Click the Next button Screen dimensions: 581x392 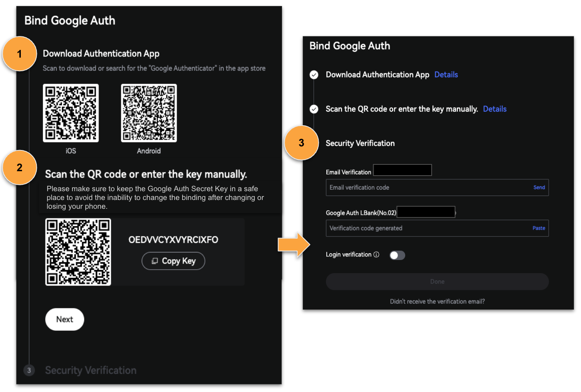[64, 319]
